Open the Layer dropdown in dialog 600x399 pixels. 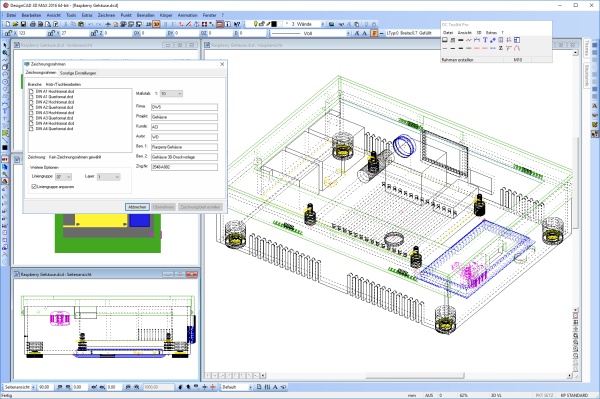tap(109, 177)
